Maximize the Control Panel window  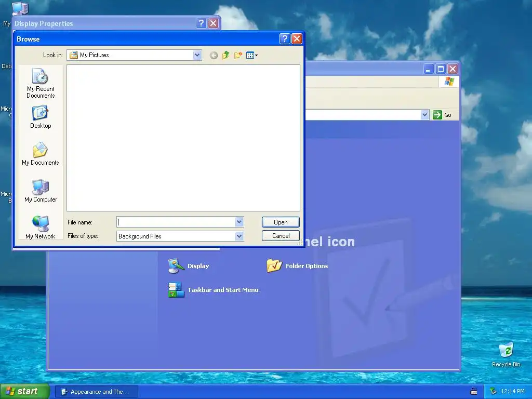[441, 69]
